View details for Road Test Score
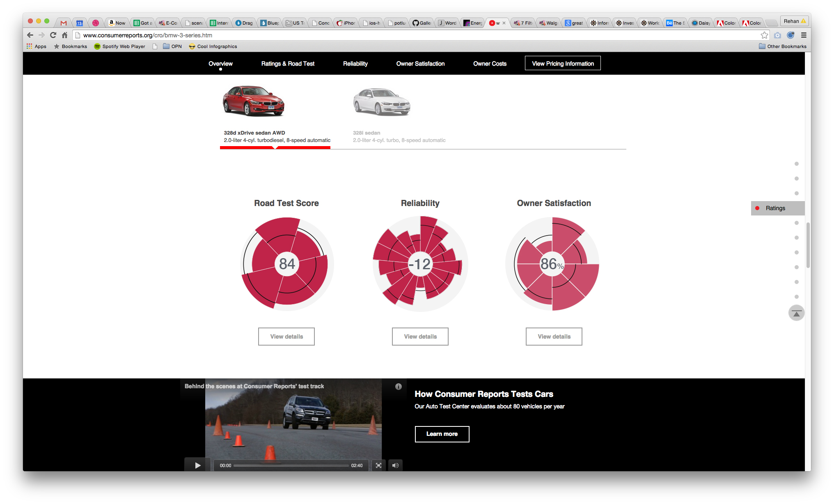 tap(286, 337)
